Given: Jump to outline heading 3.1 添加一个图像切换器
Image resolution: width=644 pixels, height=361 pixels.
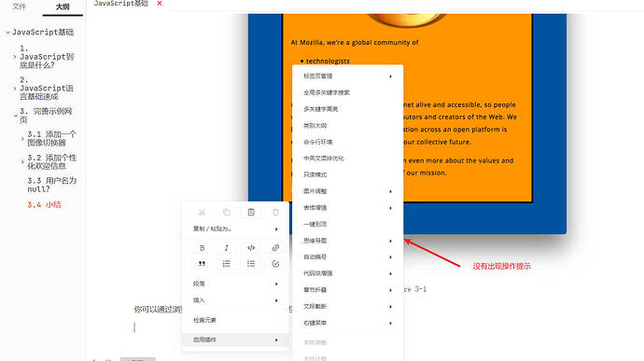Looking at the screenshot, I should tap(51, 138).
